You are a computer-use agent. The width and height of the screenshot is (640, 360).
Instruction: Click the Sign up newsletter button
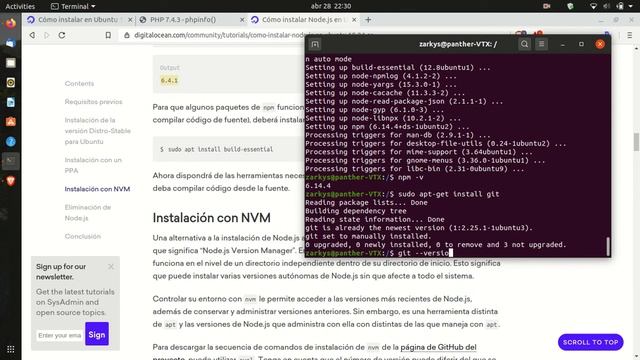(97, 334)
